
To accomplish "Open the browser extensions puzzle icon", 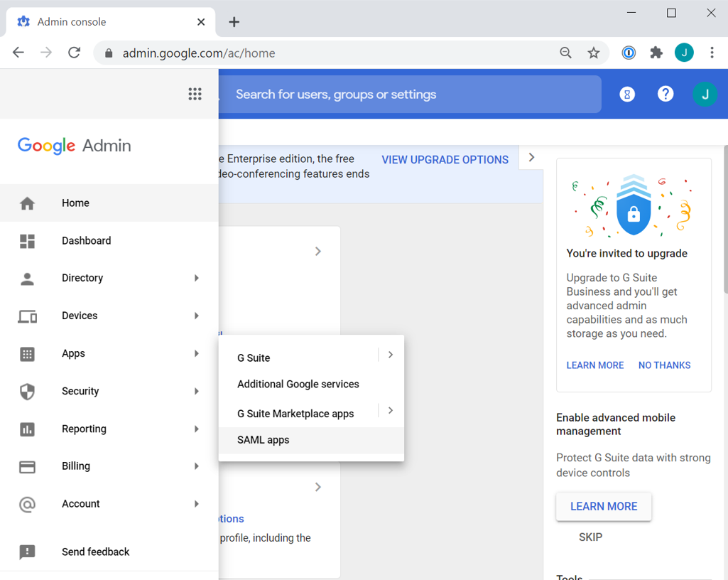I will click(x=656, y=53).
